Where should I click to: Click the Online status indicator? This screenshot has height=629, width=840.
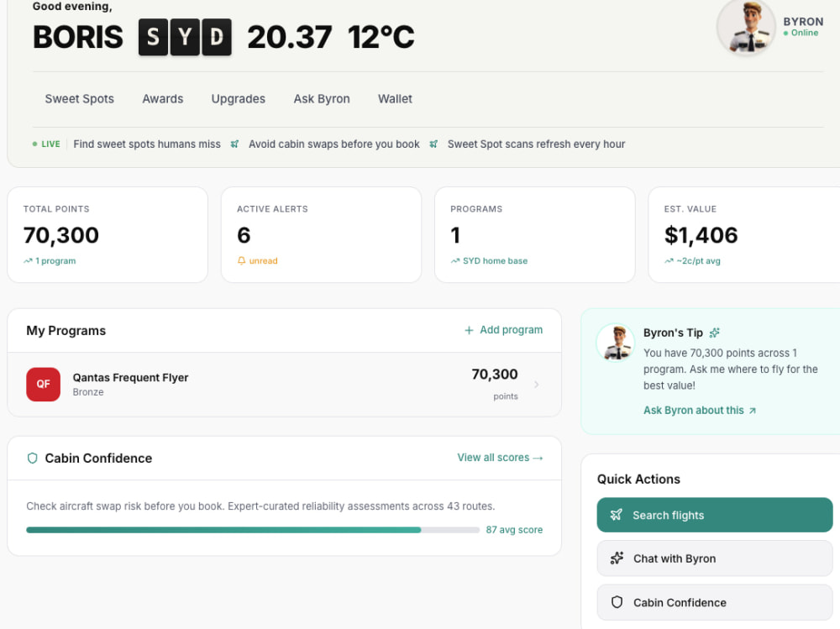click(801, 33)
